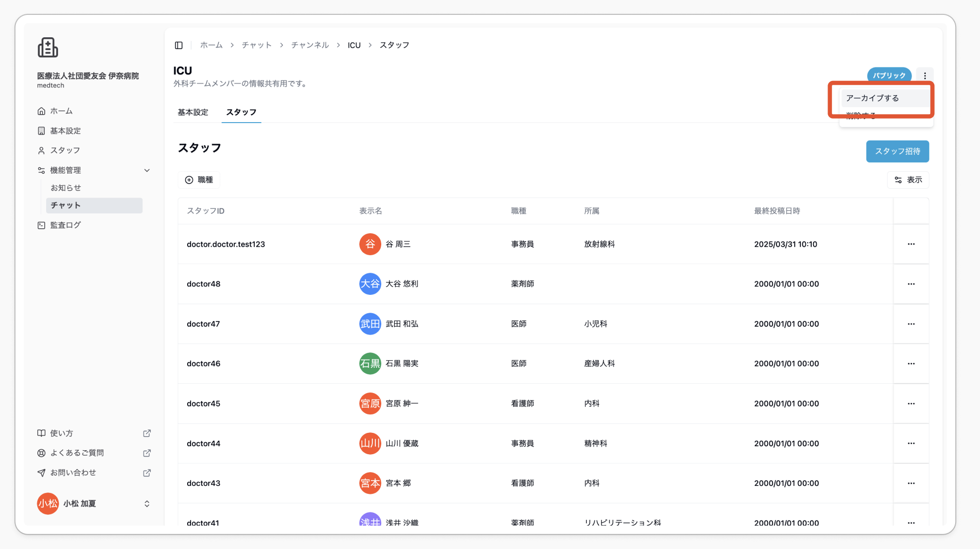This screenshot has width=980, height=549.
Task: Open row actions for doctor43
Action: (x=911, y=483)
